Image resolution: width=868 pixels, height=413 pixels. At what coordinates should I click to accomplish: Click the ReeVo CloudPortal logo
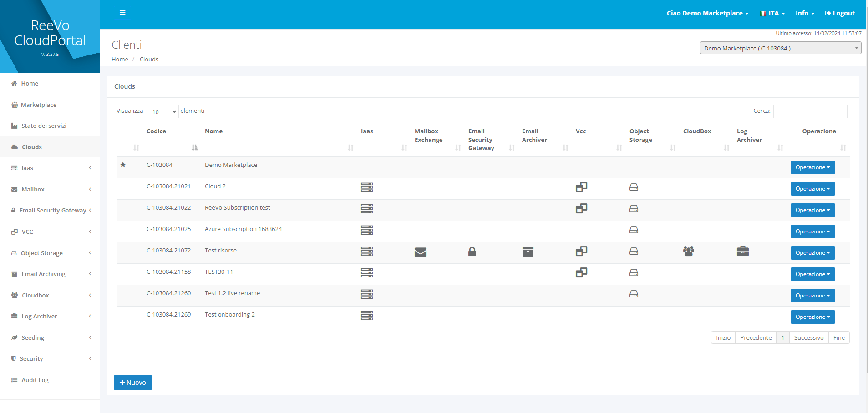coord(50,33)
